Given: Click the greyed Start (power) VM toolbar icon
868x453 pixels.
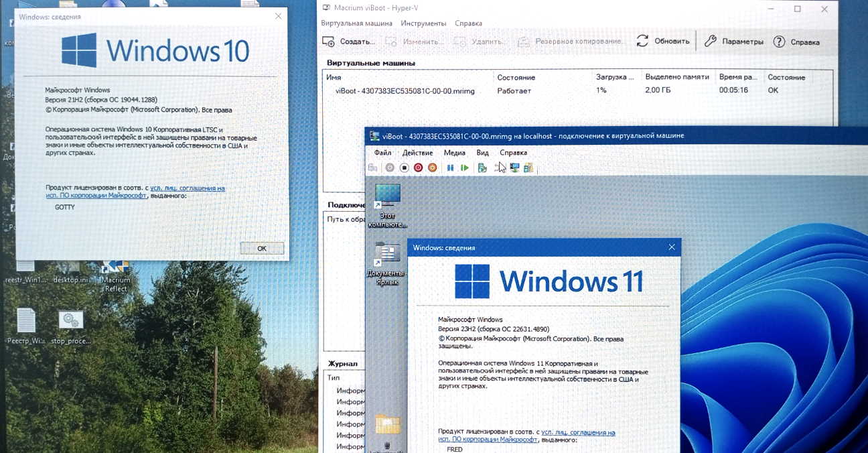Looking at the screenshot, I should click(x=390, y=168).
